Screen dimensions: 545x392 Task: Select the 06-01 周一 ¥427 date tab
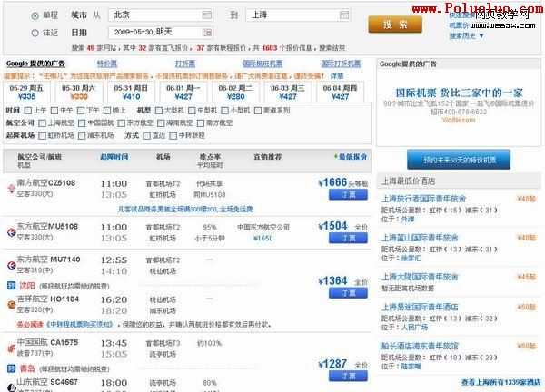tap(183, 92)
